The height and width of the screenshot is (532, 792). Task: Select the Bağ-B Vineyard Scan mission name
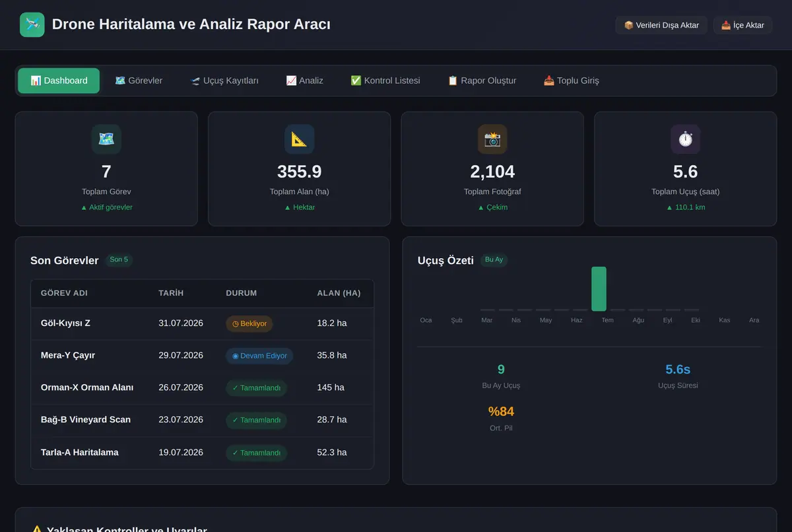point(86,420)
